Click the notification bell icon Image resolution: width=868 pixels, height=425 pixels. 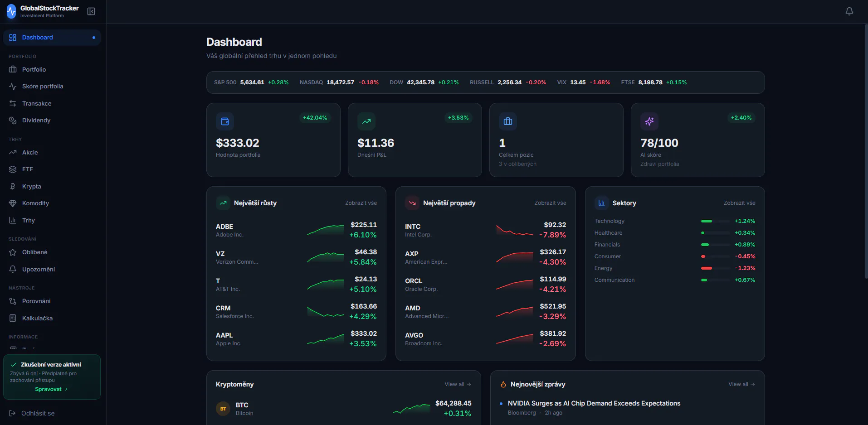point(849,11)
